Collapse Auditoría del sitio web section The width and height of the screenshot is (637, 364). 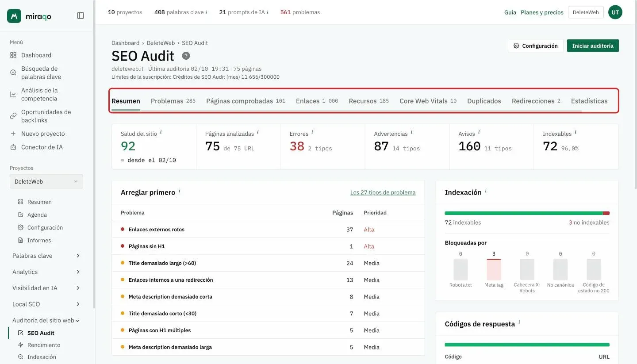pos(46,320)
